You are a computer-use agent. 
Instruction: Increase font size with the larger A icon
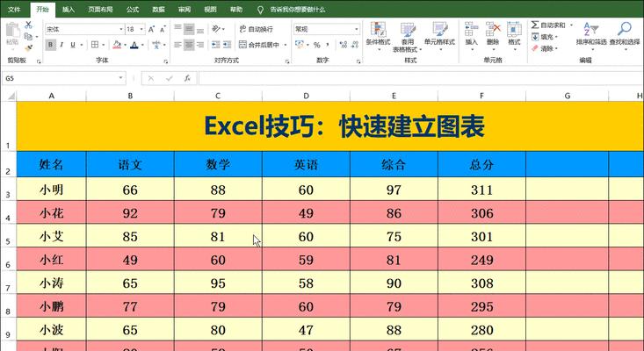(x=151, y=29)
